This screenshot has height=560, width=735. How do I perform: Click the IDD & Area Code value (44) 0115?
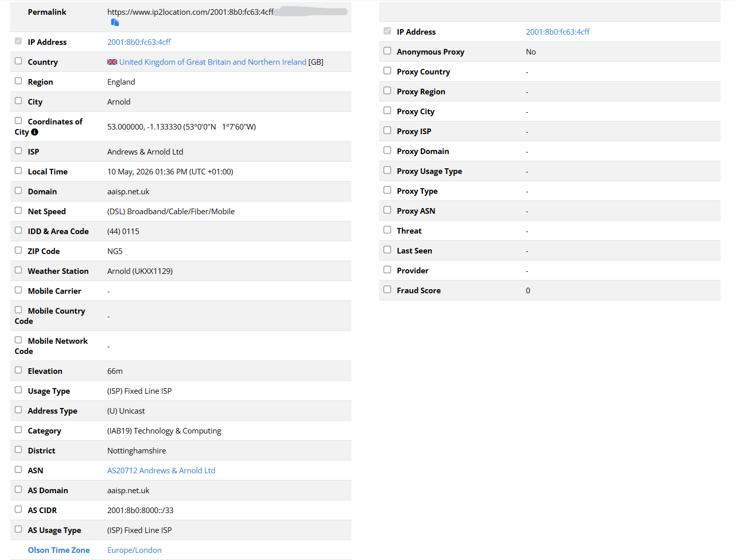pos(123,232)
